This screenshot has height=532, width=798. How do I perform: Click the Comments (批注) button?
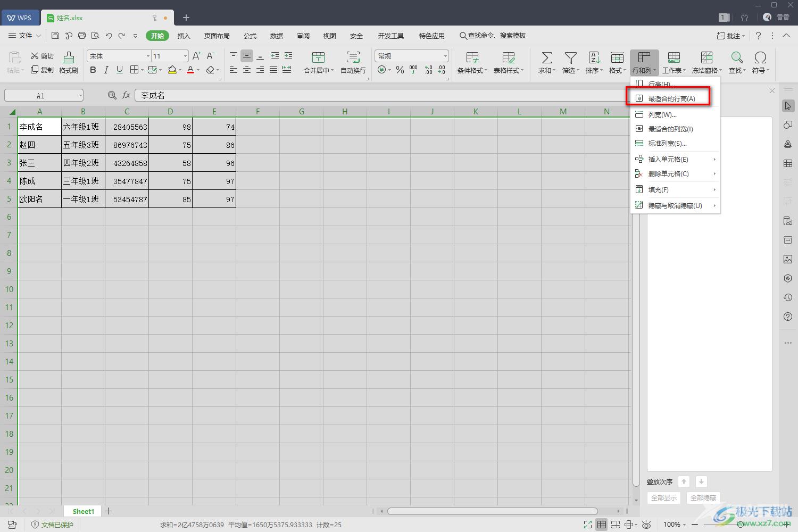(x=730, y=36)
